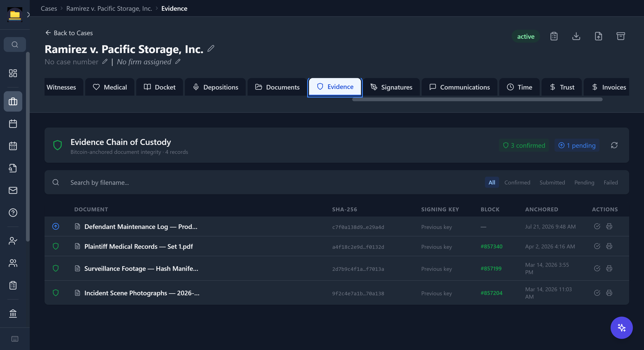Click the app logo folder icon

point(15,15)
